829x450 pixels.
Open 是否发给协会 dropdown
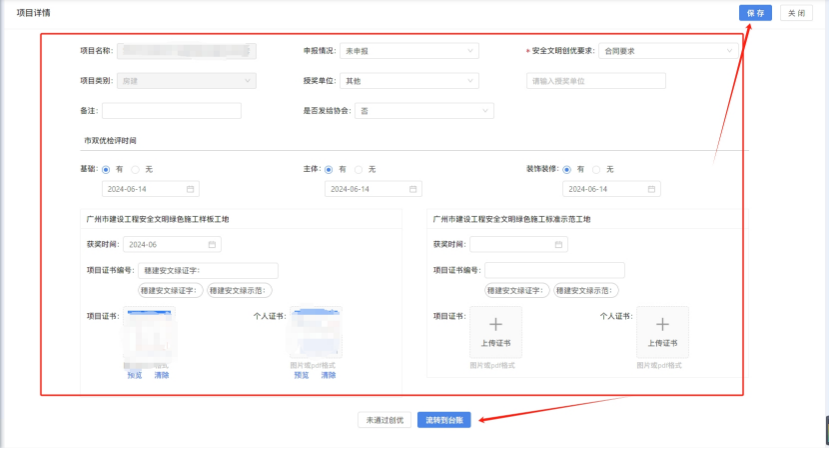click(423, 111)
